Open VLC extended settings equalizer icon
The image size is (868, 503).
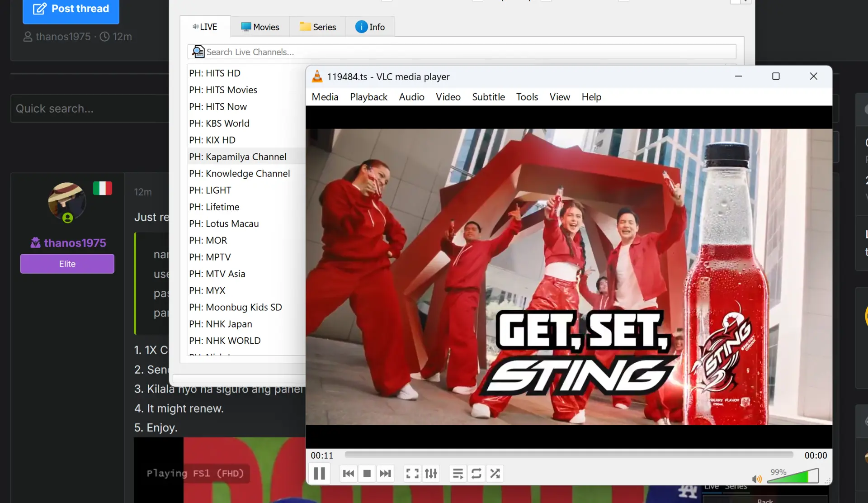(431, 474)
